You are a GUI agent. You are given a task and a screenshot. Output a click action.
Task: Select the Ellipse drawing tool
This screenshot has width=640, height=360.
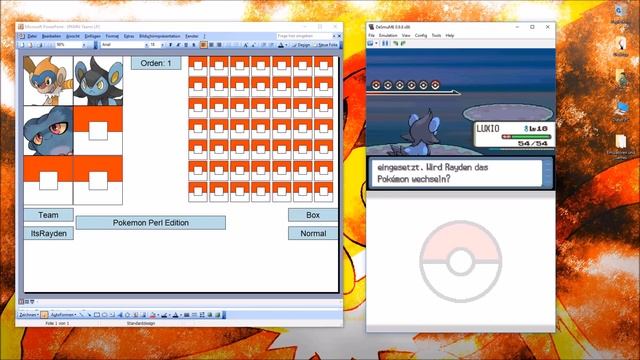[104, 315]
